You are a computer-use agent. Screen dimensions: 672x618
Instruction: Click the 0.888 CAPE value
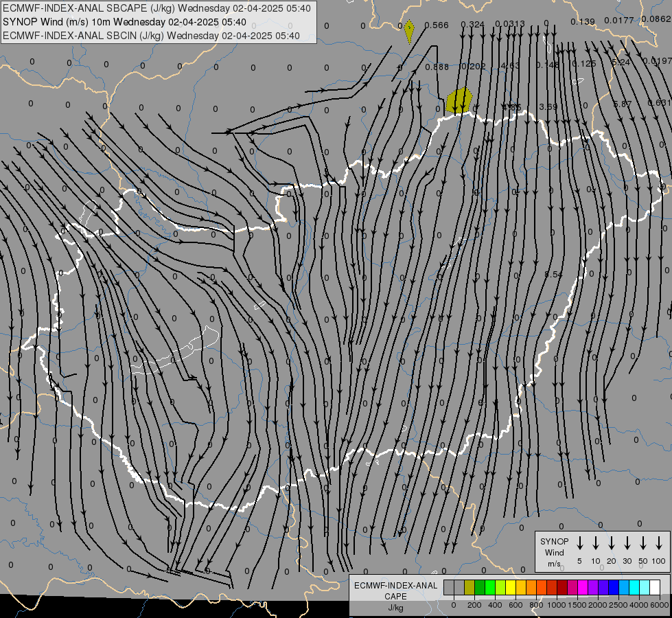437,67
